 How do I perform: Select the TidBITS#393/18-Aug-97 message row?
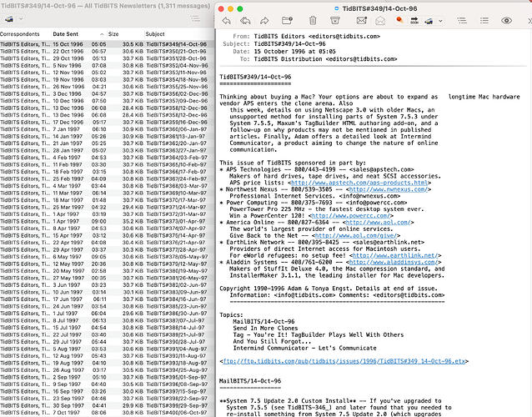pyautogui.click(x=108, y=363)
